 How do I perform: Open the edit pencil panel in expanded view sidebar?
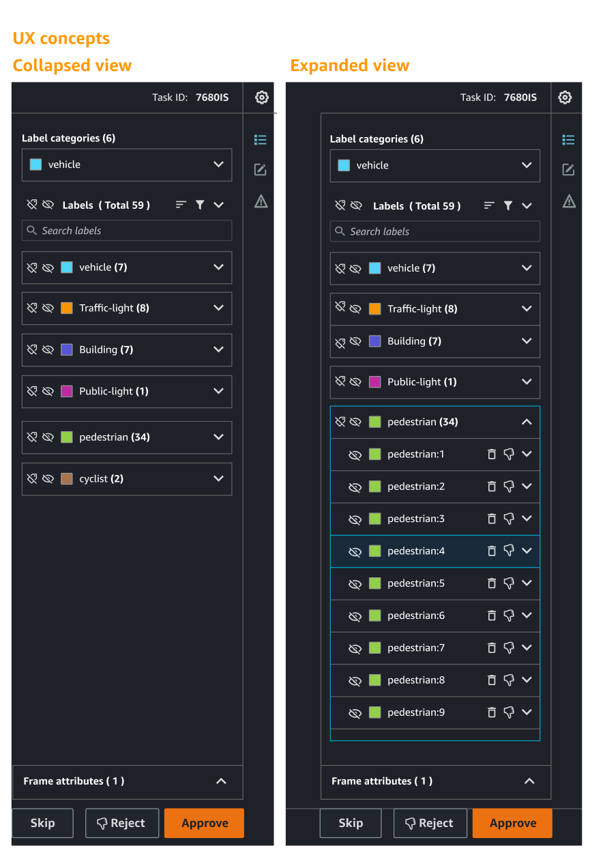click(x=568, y=170)
